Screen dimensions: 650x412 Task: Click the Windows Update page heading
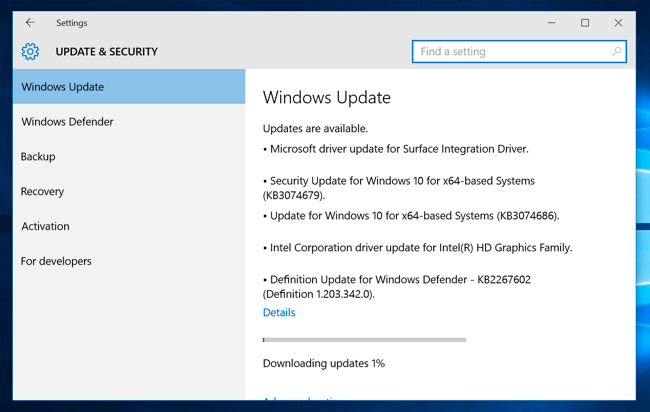click(x=327, y=97)
